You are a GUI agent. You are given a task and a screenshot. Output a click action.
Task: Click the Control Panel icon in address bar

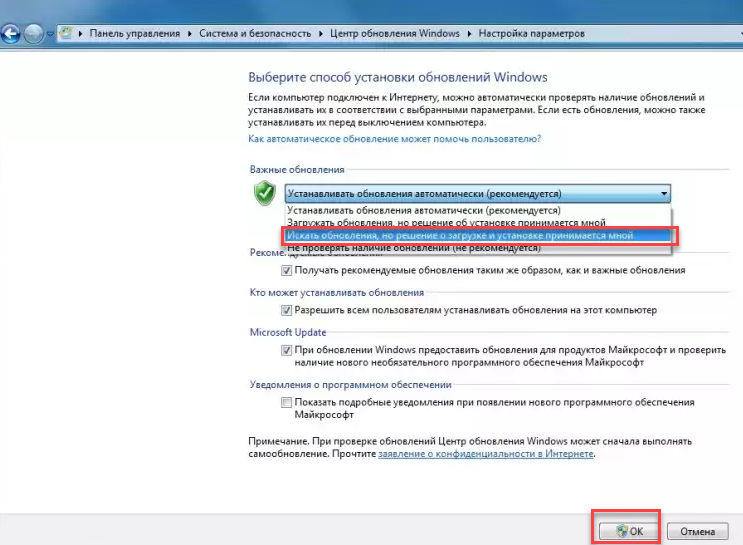click(65, 34)
